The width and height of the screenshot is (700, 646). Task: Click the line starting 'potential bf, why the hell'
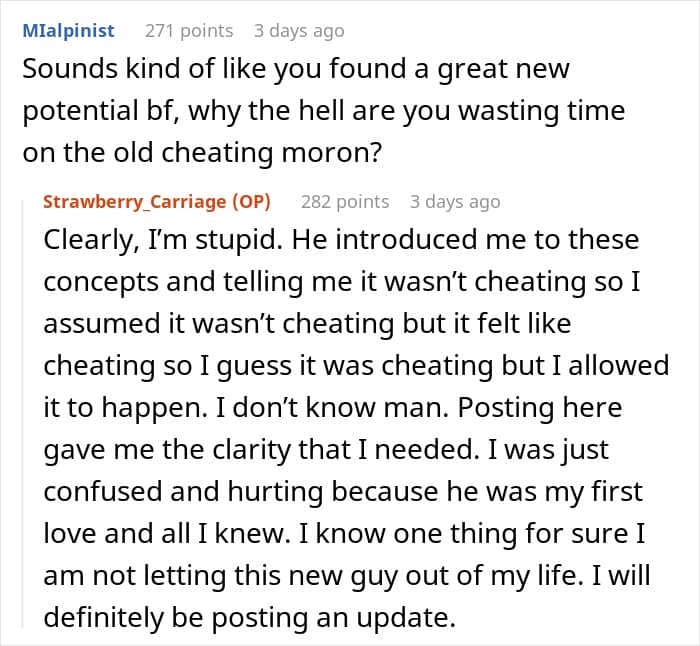pyautogui.click(x=324, y=111)
